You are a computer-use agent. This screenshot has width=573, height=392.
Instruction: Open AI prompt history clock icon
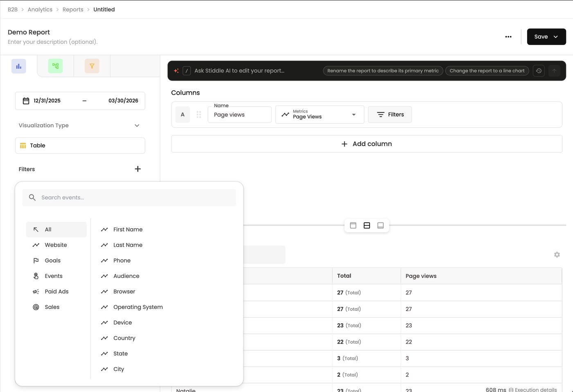pyautogui.click(x=539, y=71)
